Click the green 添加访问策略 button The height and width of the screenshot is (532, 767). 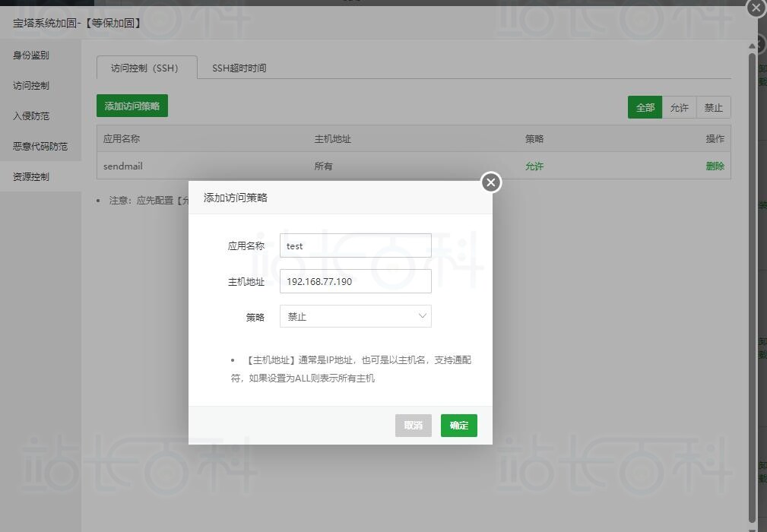point(132,106)
